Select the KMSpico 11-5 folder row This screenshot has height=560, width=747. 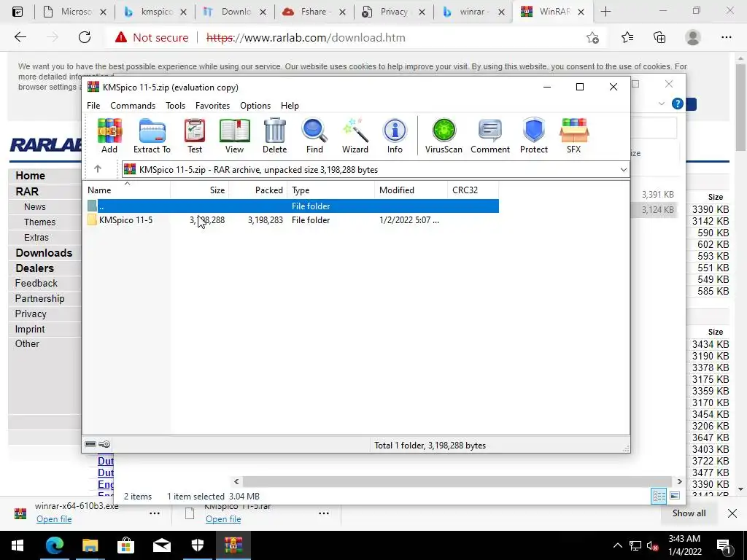tap(292, 220)
